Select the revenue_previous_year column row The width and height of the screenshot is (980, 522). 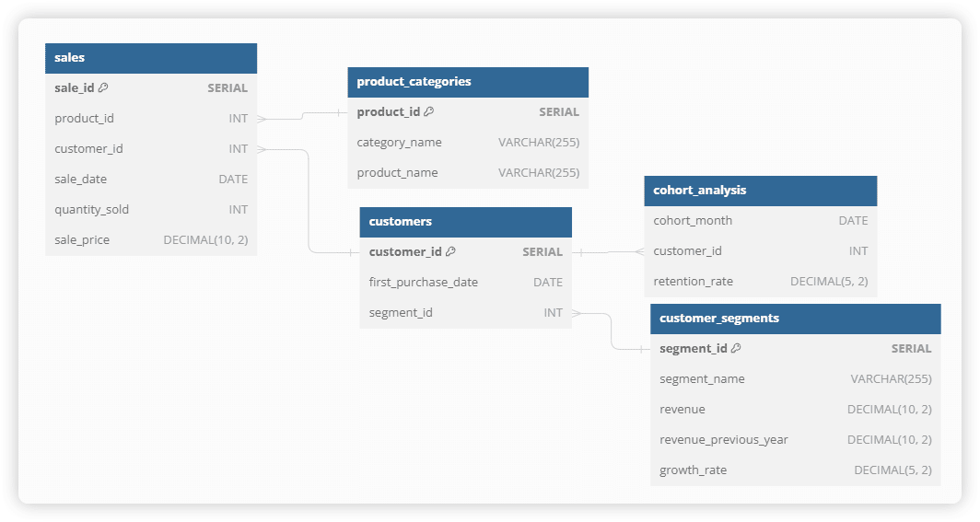pyautogui.click(x=796, y=439)
